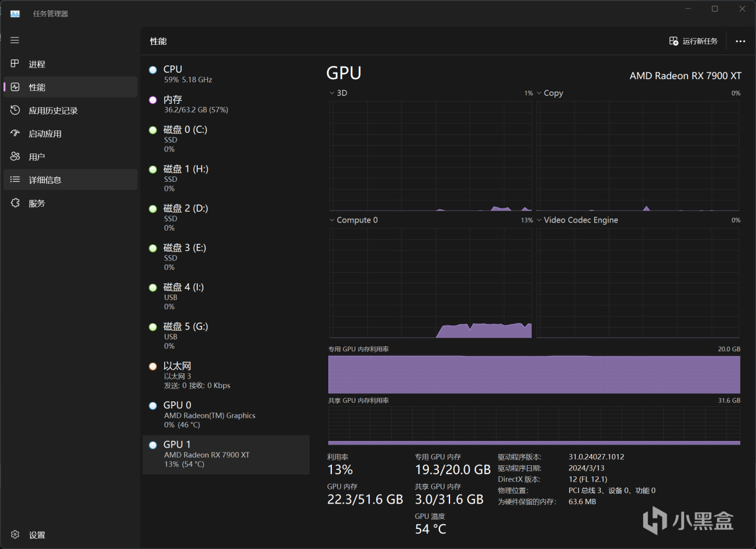Minimize the Task Manager window
The width and height of the screenshot is (756, 549).
click(688, 9)
